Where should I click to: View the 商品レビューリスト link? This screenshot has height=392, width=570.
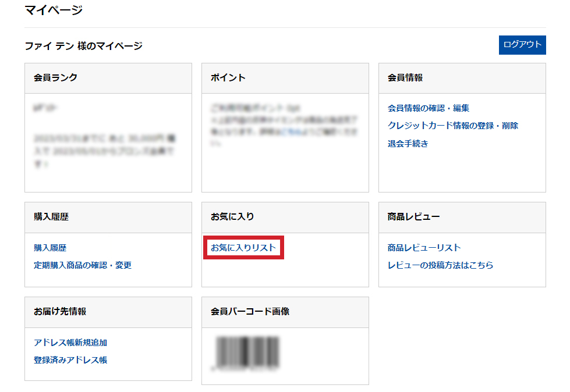click(x=424, y=248)
